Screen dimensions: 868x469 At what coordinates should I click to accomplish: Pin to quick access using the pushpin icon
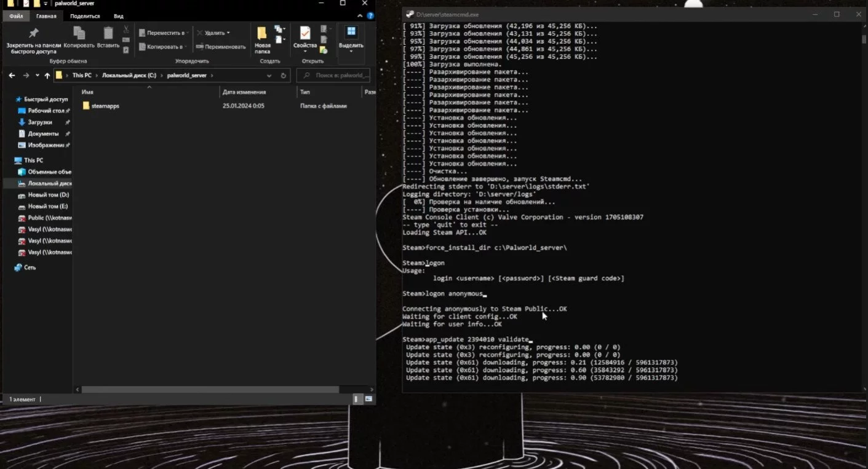33,33
